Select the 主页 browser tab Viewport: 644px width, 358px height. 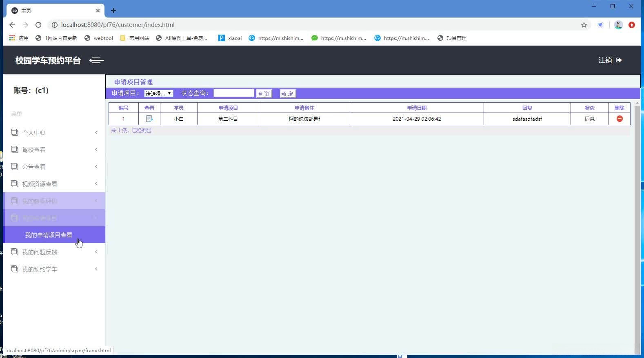pyautogui.click(x=56, y=11)
